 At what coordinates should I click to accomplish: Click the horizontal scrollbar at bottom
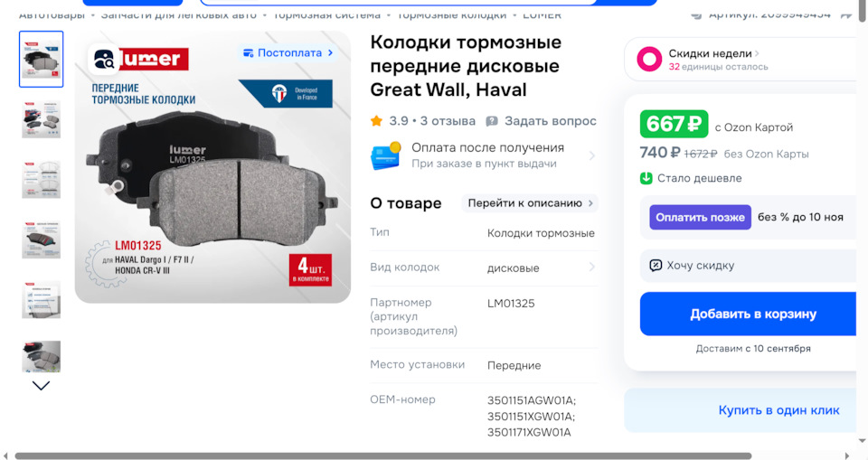pyautogui.click(x=383, y=456)
